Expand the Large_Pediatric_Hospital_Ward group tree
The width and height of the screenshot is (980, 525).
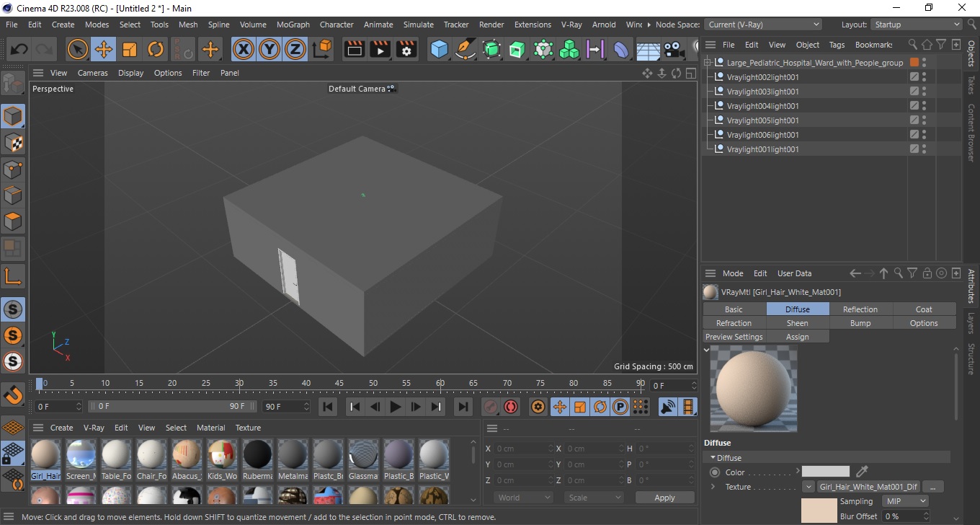[708, 63]
